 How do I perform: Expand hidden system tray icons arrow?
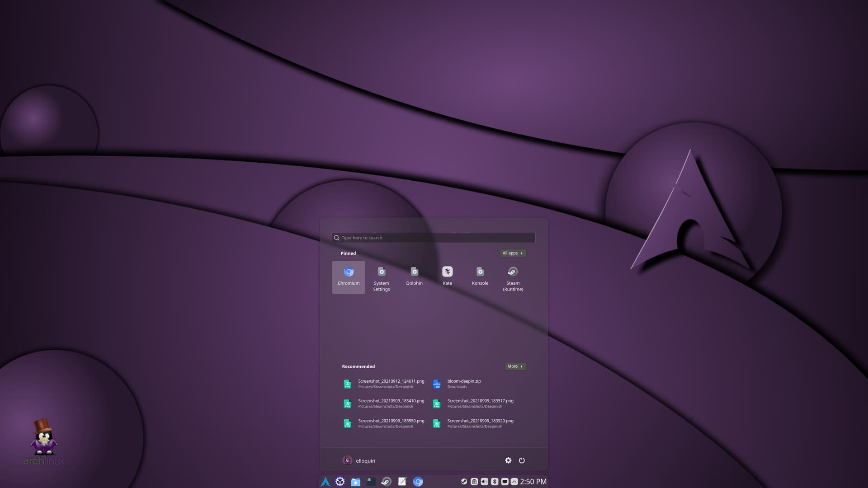[514, 482]
